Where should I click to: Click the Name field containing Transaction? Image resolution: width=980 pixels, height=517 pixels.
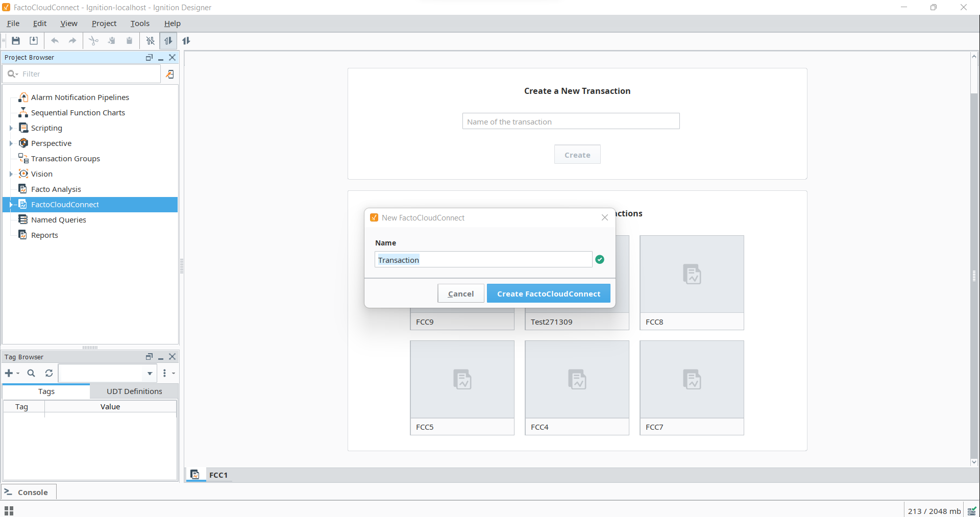pos(483,260)
